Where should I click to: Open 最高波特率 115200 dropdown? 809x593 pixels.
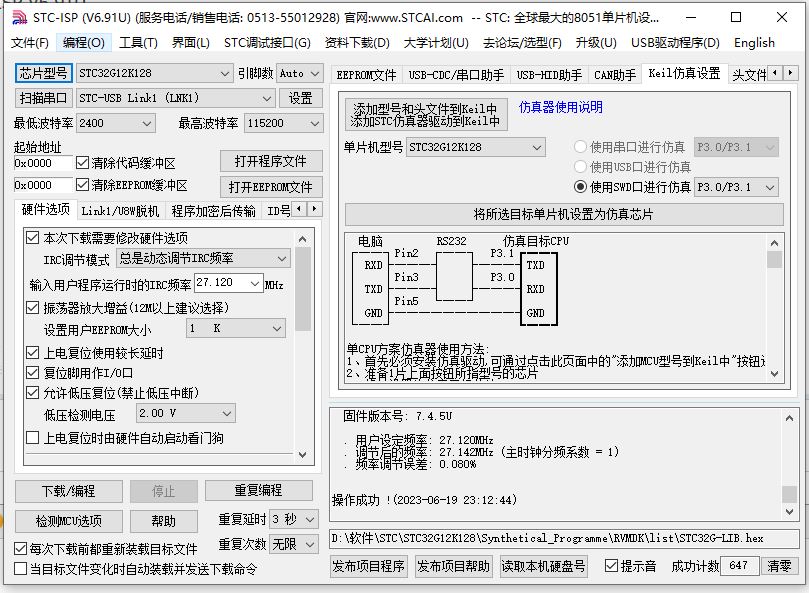tap(283, 123)
